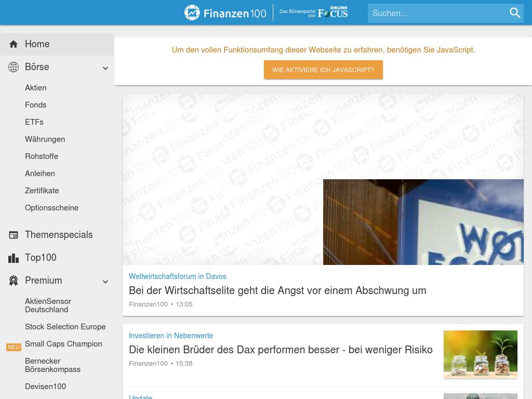Image resolution: width=532 pixels, height=399 pixels.
Task: Open the Aktien menu item
Action: tap(36, 88)
